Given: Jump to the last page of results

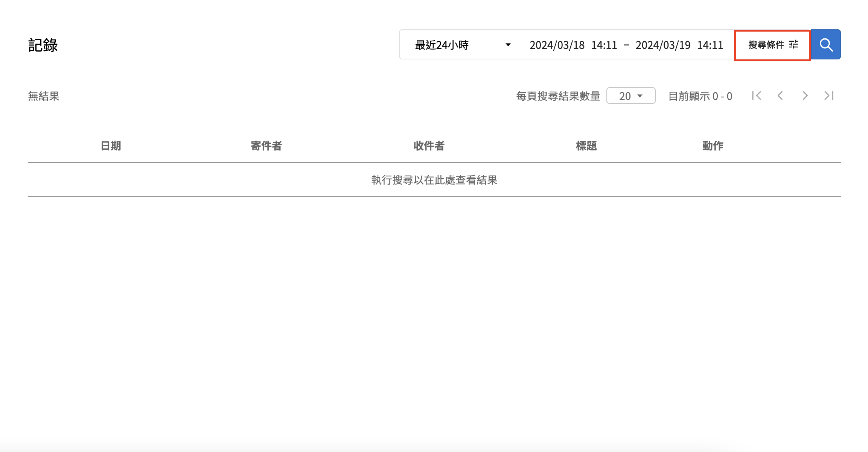Looking at the screenshot, I should [x=829, y=96].
